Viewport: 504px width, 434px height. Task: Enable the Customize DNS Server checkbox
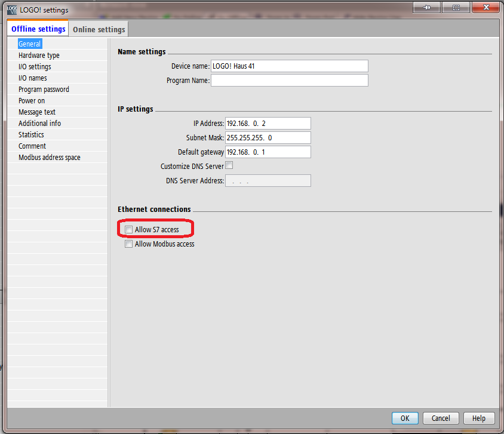pos(229,165)
